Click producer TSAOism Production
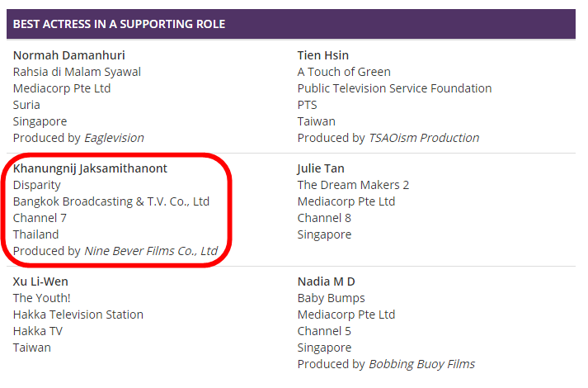 (x=424, y=138)
